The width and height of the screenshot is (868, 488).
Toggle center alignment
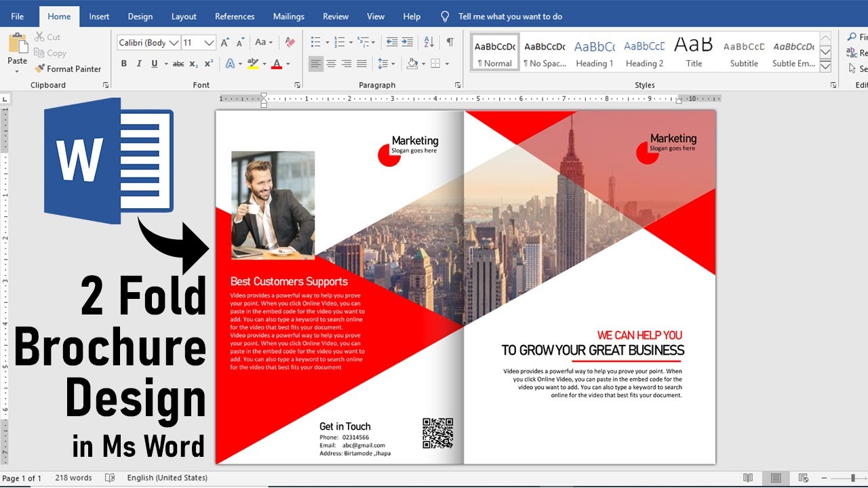click(x=331, y=64)
